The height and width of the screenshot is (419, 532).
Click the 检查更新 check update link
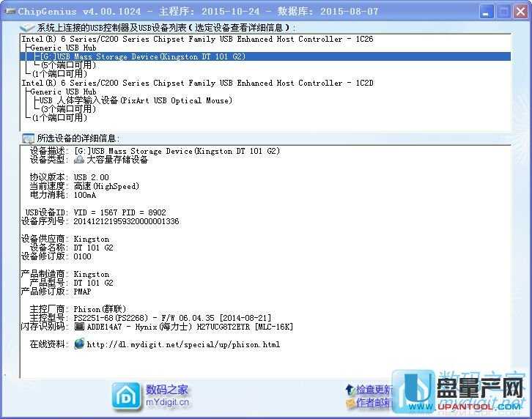375,389
